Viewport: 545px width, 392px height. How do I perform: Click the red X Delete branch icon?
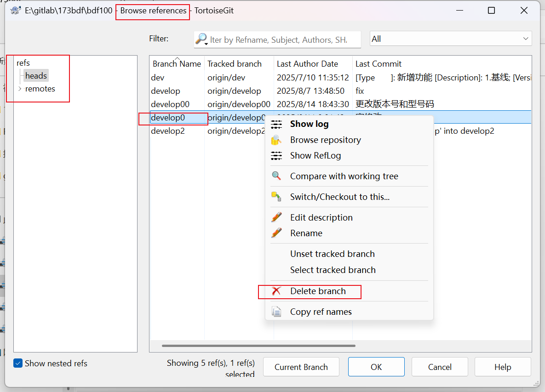point(276,291)
